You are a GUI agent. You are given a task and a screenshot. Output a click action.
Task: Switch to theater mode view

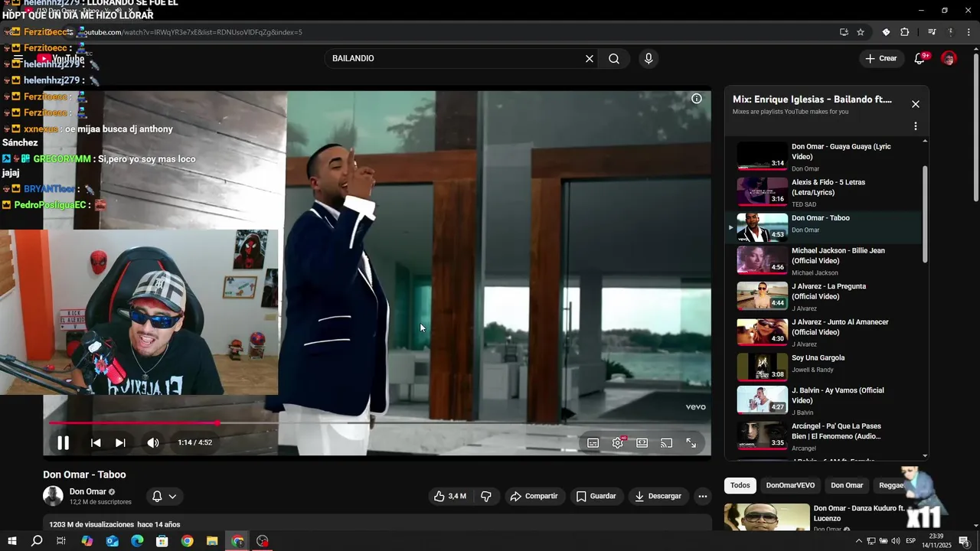642,442
